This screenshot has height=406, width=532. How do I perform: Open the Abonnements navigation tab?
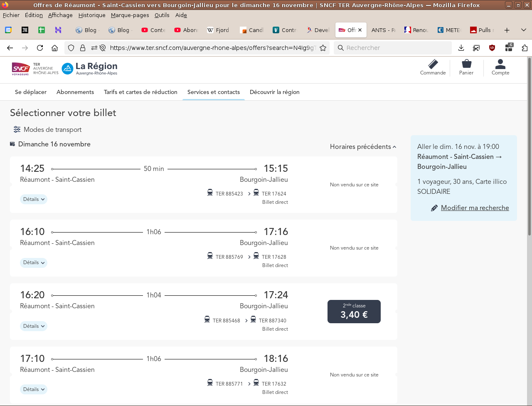tap(75, 92)
